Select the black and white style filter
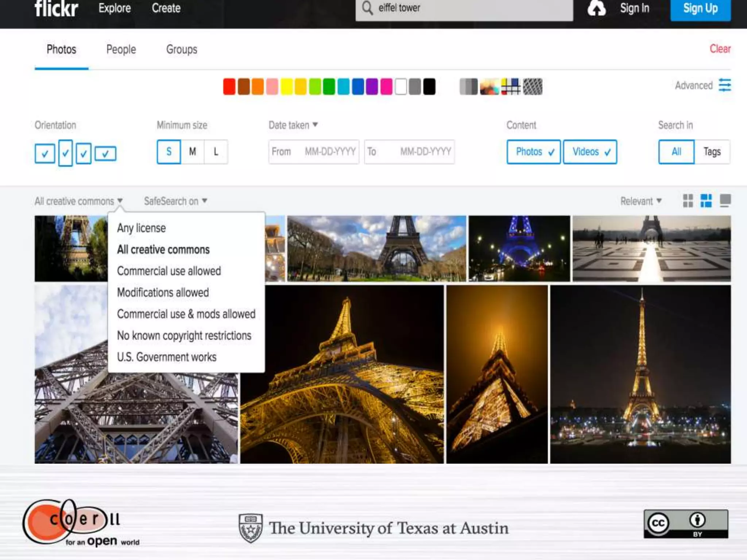747x560 pixels. (x=468, y=87)
